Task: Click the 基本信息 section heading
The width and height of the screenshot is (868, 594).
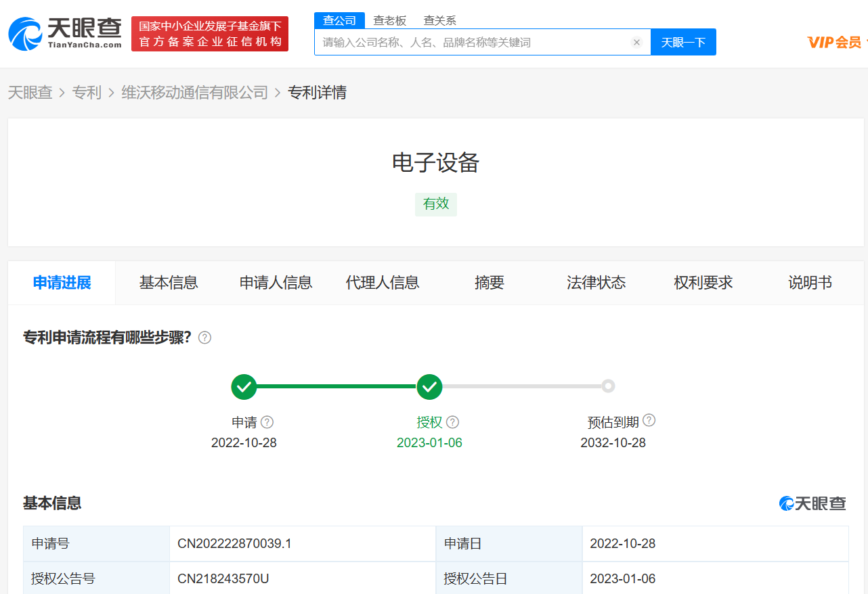Action: pyautogui.click(x=52, y=503)
